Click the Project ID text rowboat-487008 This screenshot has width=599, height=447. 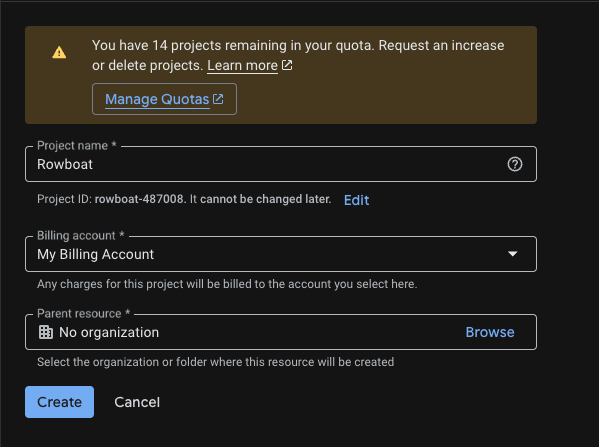tap(139, 199)
